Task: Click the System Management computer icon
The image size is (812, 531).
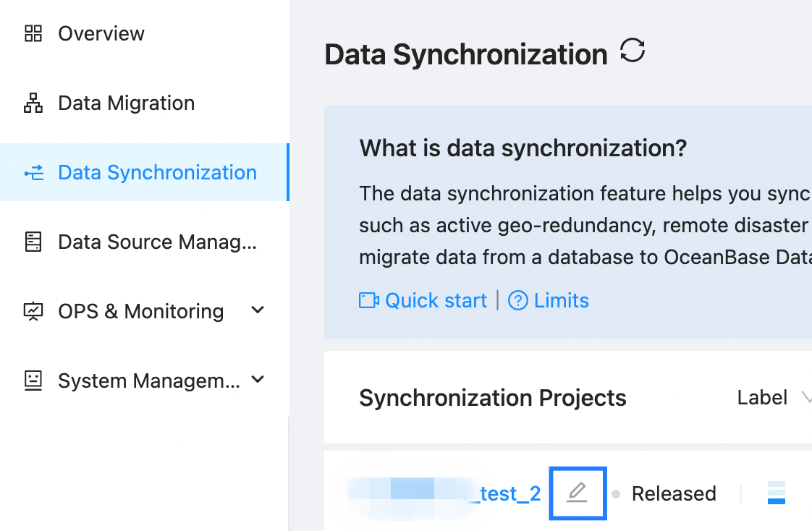Action: point(33,381)
